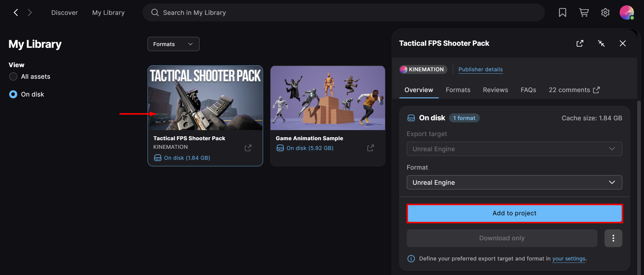Go to My Library page
This screenshot has width=644, height=275.
[108, 13]
